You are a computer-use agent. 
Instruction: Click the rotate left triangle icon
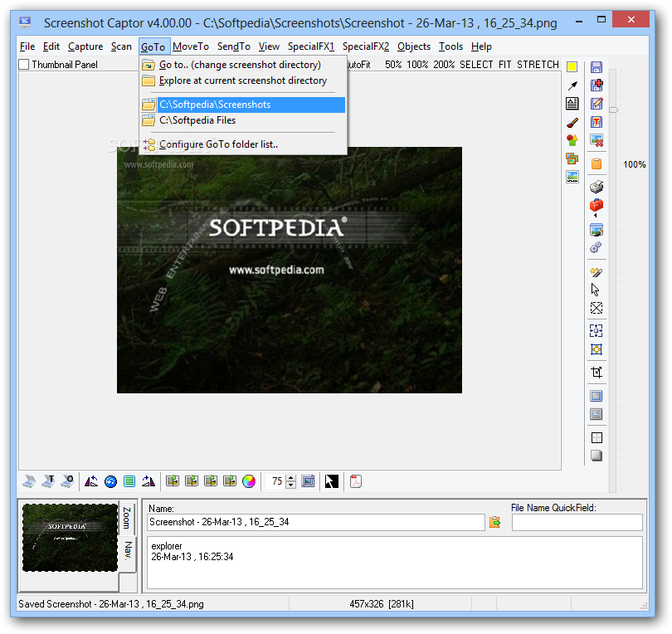pos(91,481)
